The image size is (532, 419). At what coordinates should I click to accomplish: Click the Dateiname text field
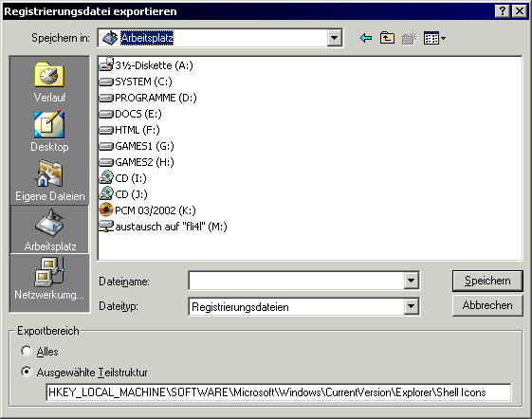(296, 281)
